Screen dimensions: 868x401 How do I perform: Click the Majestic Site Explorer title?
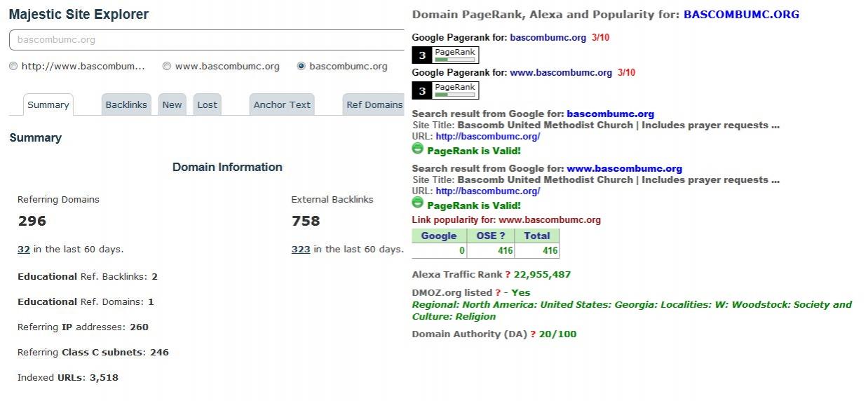[x=79, y=15]
